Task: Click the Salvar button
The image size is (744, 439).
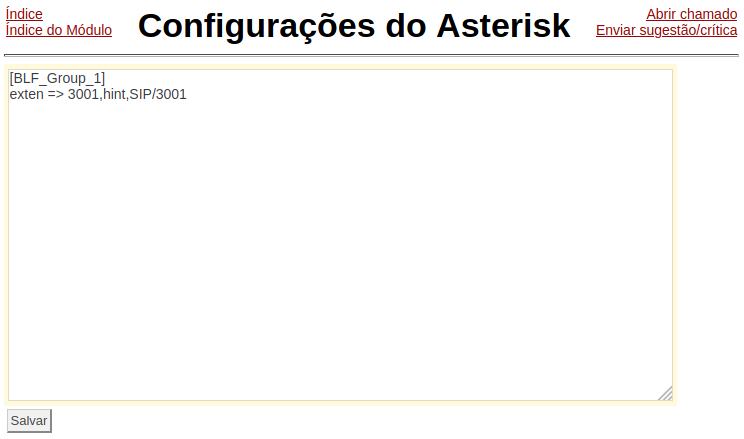Action: (29, 420)
